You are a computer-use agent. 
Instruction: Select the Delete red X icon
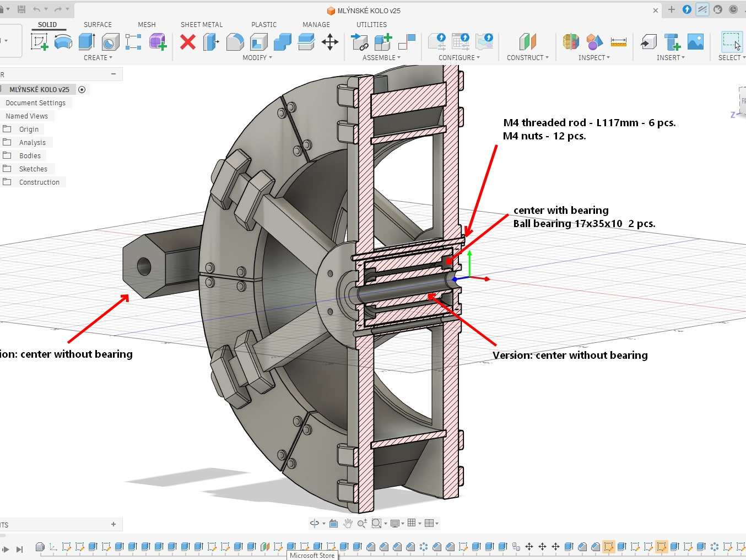pyautogui.click(x=188, y=42)
